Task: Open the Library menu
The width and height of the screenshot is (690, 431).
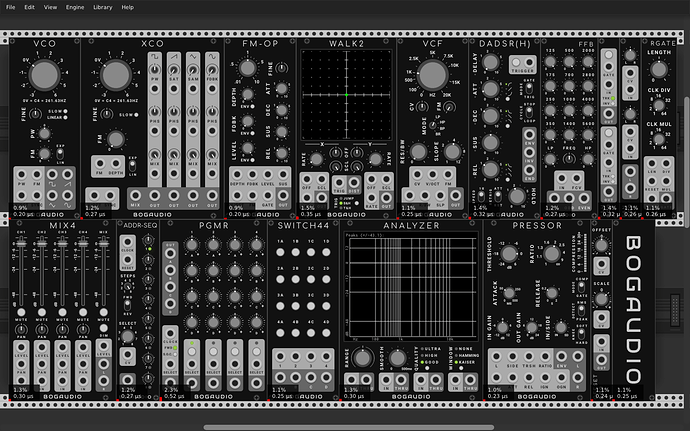Action: (x=103, y=7)
